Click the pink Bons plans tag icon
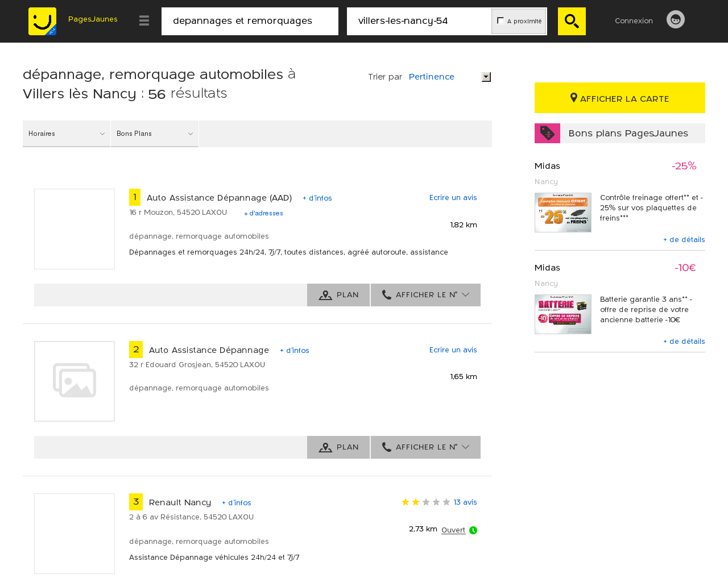The width and height of the screenshot is (728, 582). 547,133
